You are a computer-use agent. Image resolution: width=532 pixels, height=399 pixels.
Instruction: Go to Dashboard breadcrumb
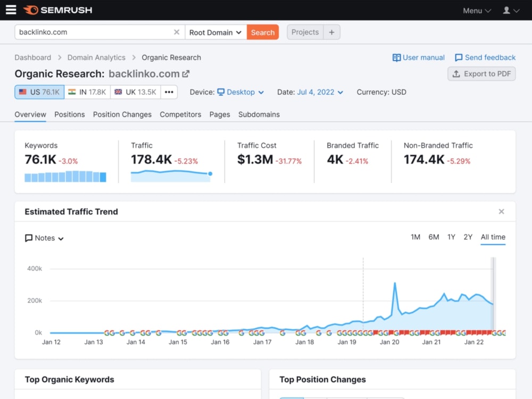33,57
